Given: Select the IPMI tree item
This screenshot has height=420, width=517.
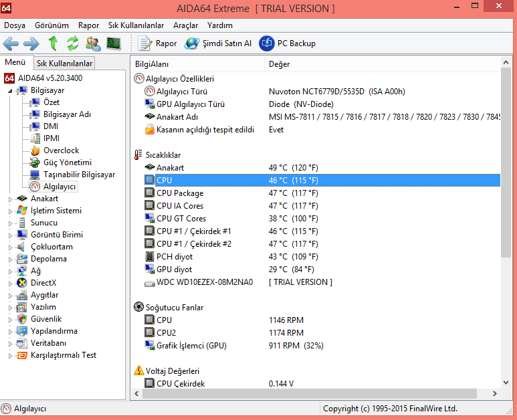Looking at the screenshot, I should pyautogui.click(x=51, y=138).
